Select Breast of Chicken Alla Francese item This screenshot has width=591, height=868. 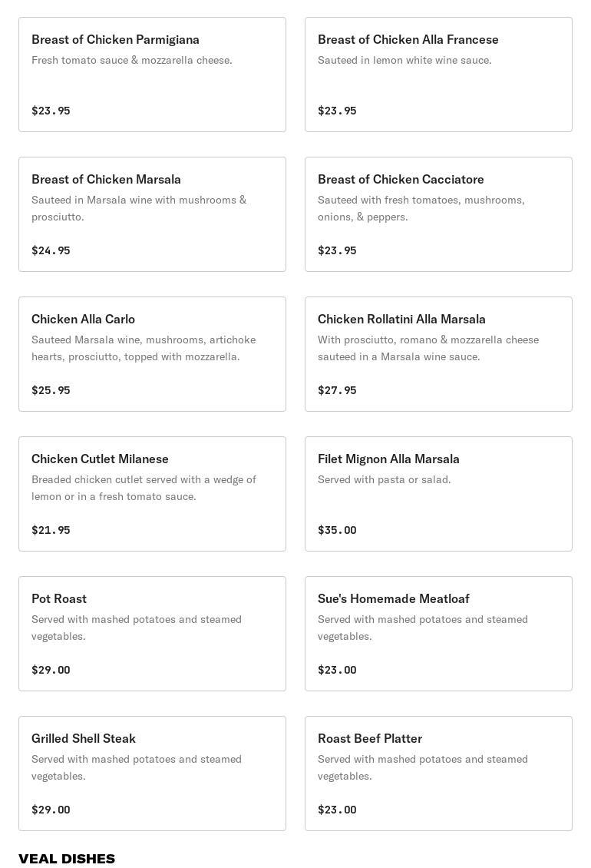[438, 75]
